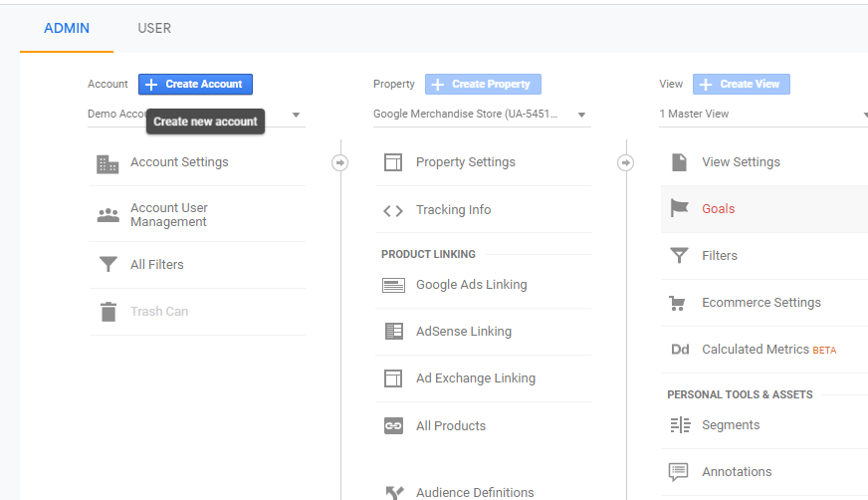The image size is (868, 500).
Task: Click the Account Settings building icon
Action: coord(108,163)
